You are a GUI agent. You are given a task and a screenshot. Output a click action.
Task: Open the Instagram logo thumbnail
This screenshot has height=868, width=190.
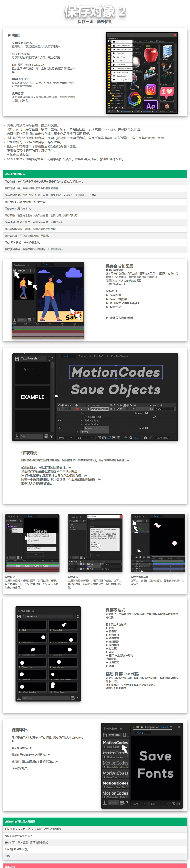pos(151,90)
